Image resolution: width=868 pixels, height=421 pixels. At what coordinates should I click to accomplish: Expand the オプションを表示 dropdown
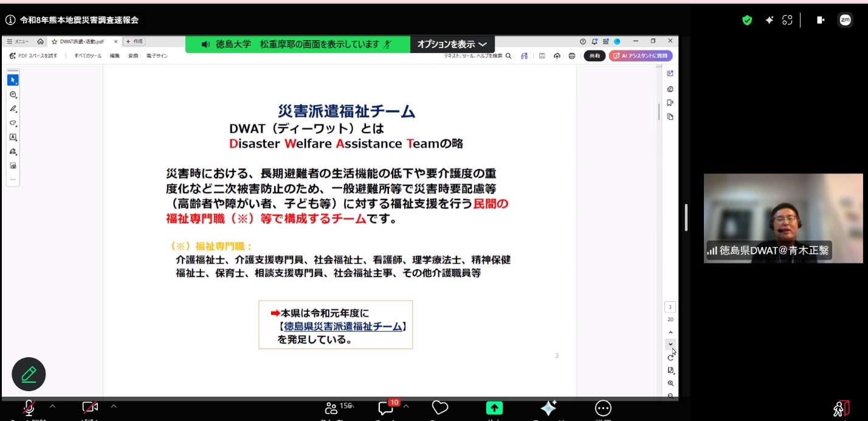[452, 44]
